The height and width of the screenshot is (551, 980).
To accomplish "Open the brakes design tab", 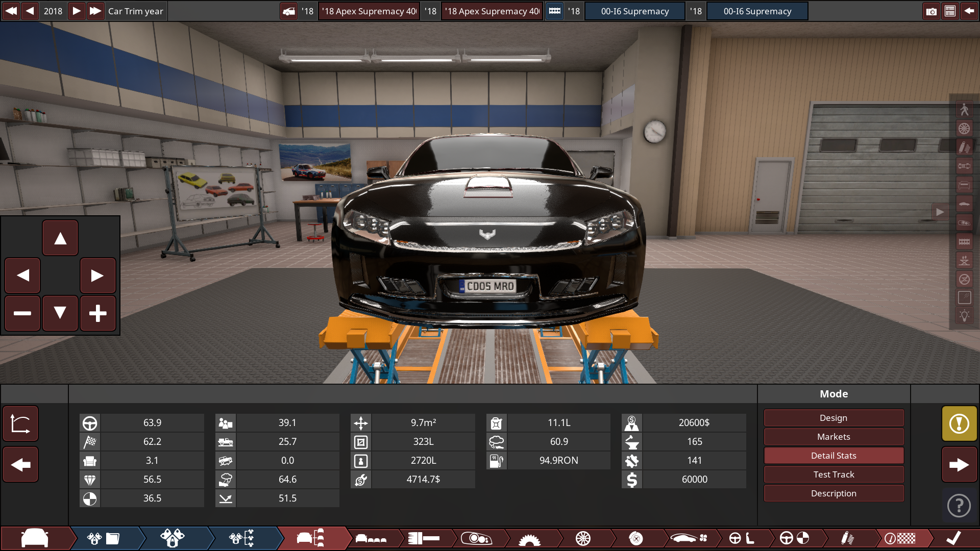I will click(x=636, y=538).
